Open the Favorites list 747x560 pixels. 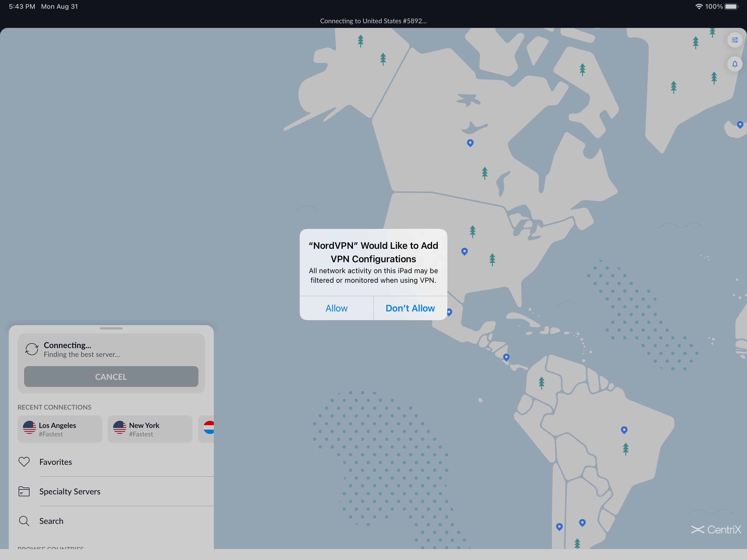[56, 462]
